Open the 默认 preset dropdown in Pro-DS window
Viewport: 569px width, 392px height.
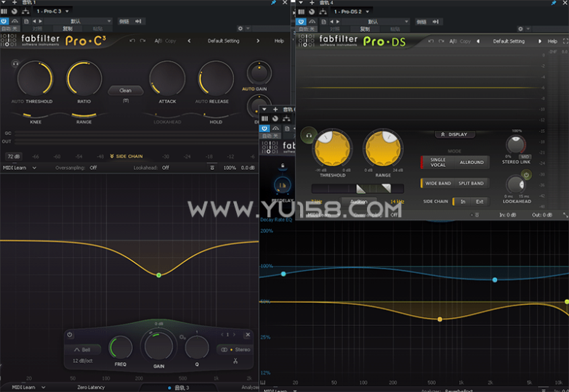376,21
